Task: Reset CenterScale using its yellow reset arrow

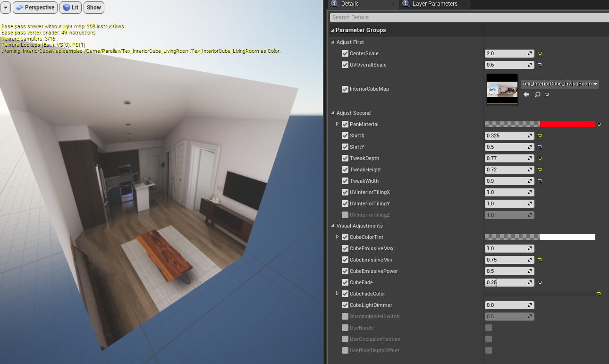Action: point(540,53)
